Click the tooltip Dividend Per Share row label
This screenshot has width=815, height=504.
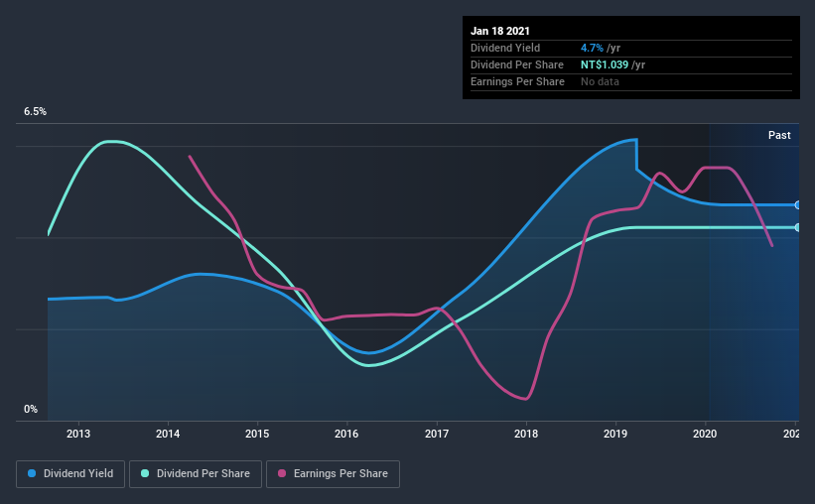[x=517, y=64]
